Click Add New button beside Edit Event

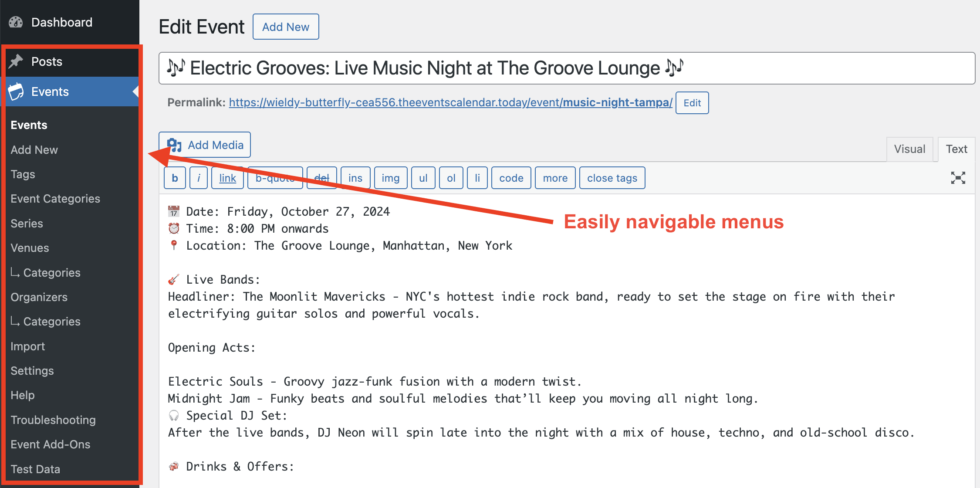[x=286, y=27]
